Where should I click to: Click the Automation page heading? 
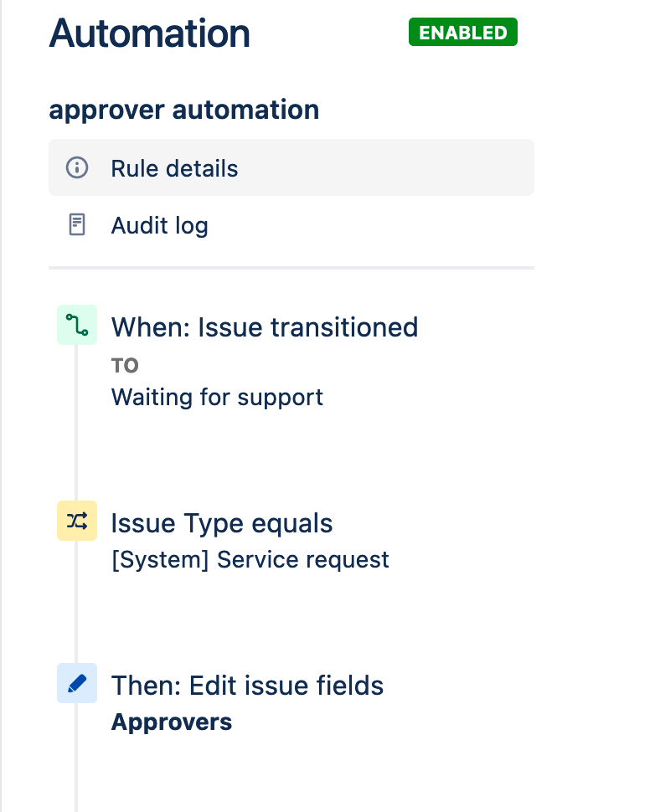(x=150, y=33)
